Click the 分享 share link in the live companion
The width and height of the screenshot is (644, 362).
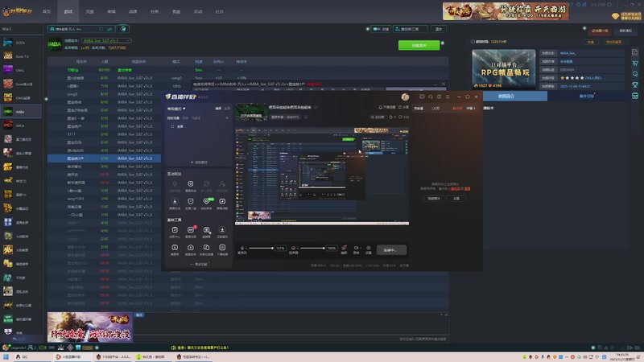(x=403, y=107)
